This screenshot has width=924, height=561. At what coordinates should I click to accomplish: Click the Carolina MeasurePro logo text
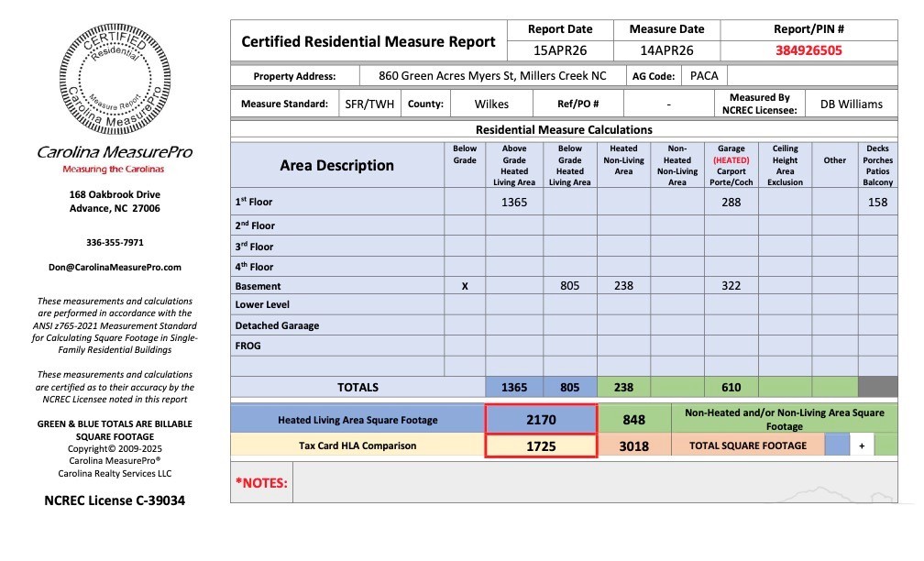[115, 152]
